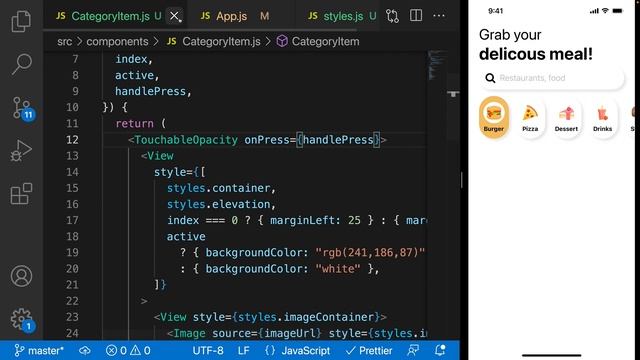
Task: Click the return keyword on line 11
Action: pyautogui.click(x=134, y=123)
